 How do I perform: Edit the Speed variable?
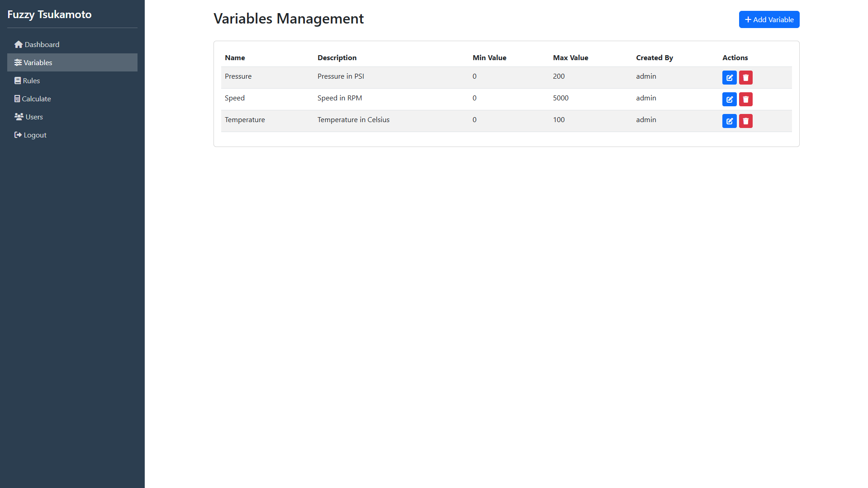click(x=729, y=99)
